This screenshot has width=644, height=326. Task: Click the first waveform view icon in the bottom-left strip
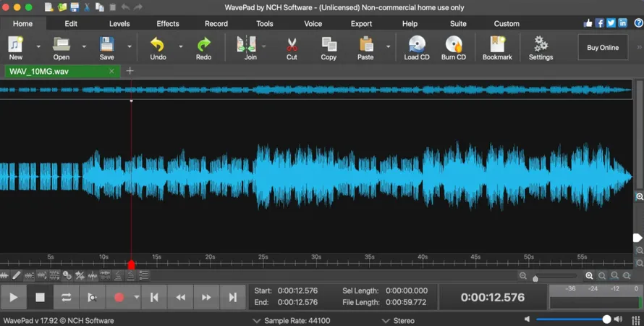pos(4,275)
